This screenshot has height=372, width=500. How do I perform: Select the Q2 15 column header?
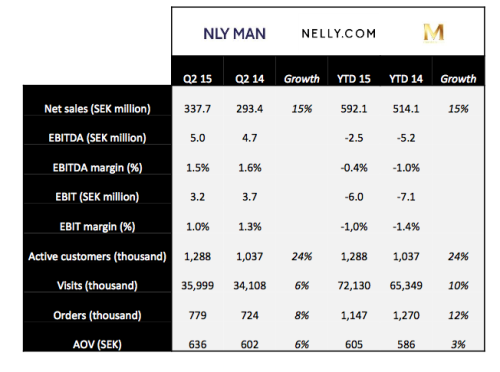click(197, 79)
